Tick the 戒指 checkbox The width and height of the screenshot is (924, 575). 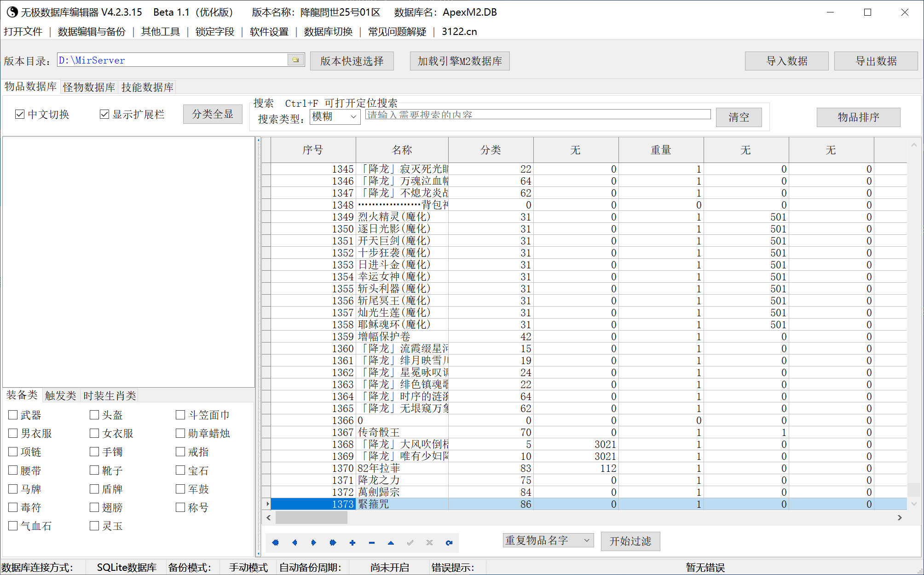(x=180, y=452)
